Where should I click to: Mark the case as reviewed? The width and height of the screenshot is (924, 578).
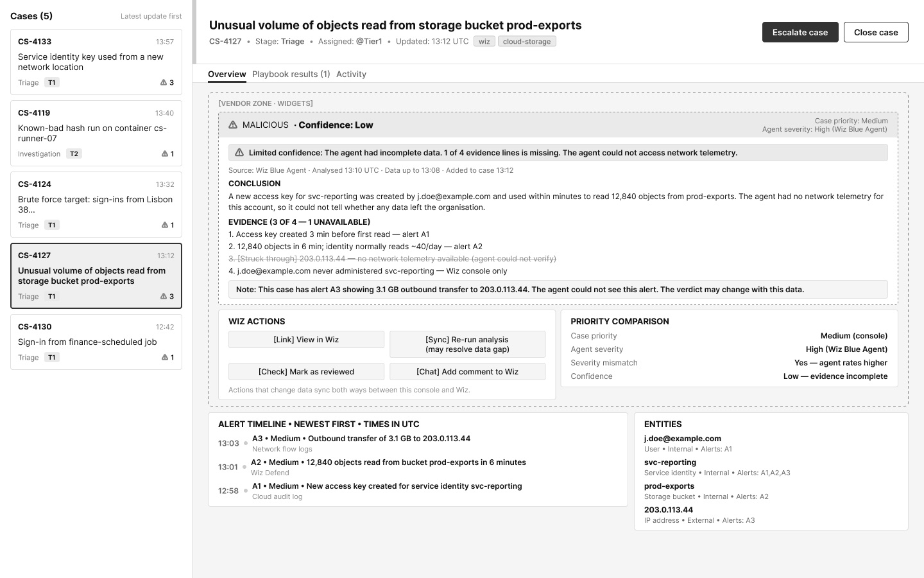click(x=306, y=371)
